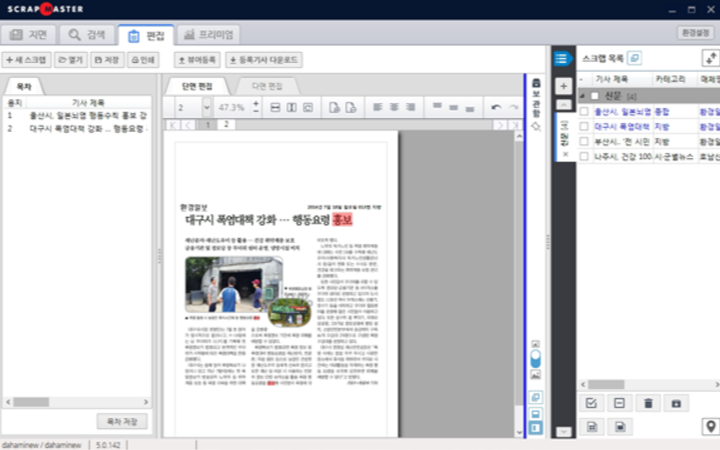This screenshot has width=720, height=450.
Task: Click the 열기 open button
Action: click(x=71, y=60)
